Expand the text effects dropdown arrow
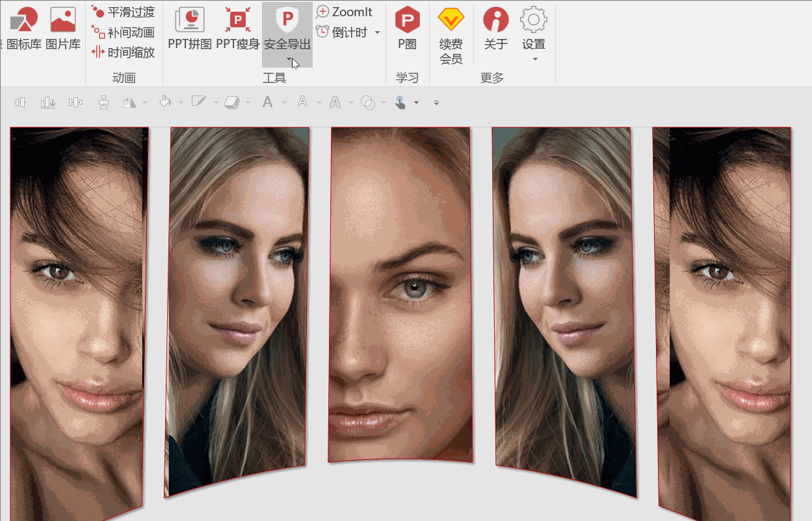The height and width of the screenshot is (521, 812). [351, 103]
